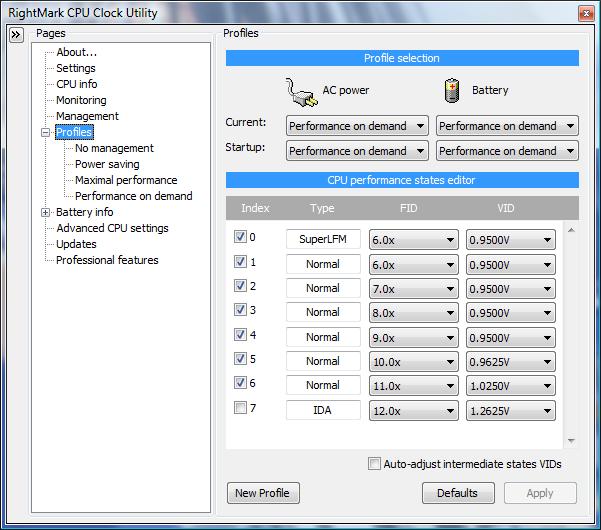Uncheck performance state index 6 checkbox
This screenshot has height=530, width=601.
click(240, 382)
